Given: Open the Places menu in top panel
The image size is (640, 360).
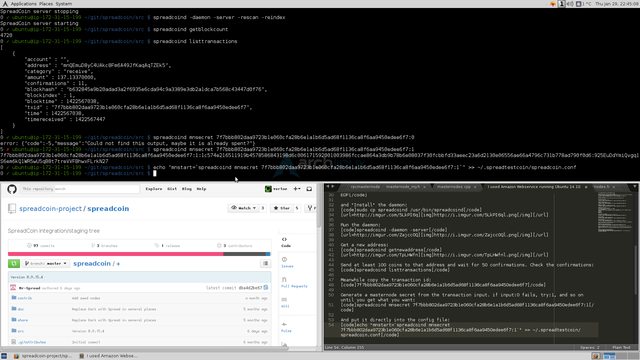Looking at the screenshot, I should (x=46, y=4).
